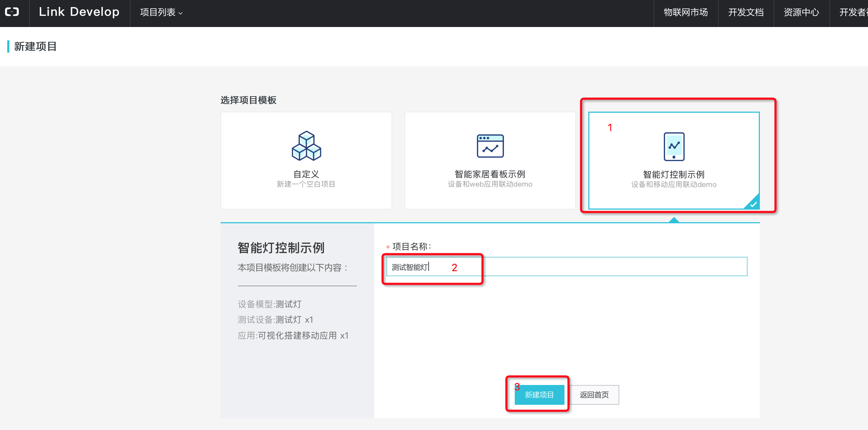This screenshot has width=868, height=430.
Task: Choose the 智能灯控制示例 template card title
Action: pos(674,175)
